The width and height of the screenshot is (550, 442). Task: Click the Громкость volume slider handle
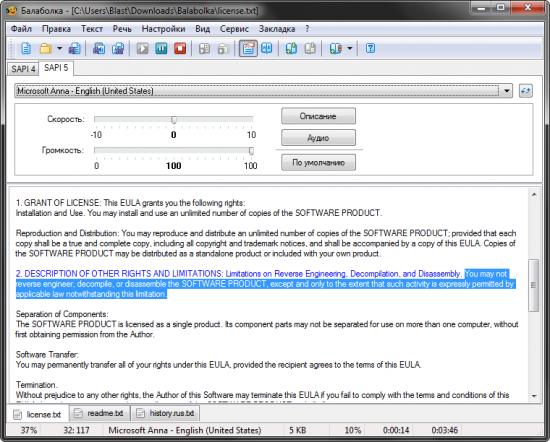251,151
